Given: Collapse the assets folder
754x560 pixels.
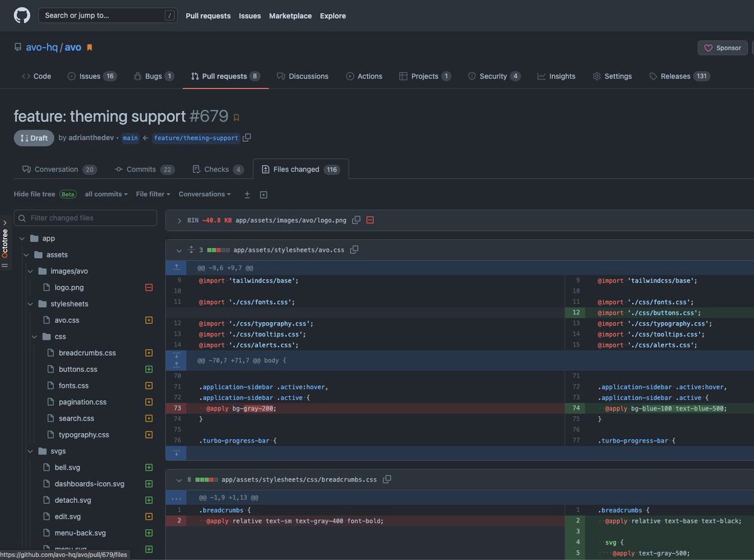Looking at the screenshot, I should click(26, 255).
